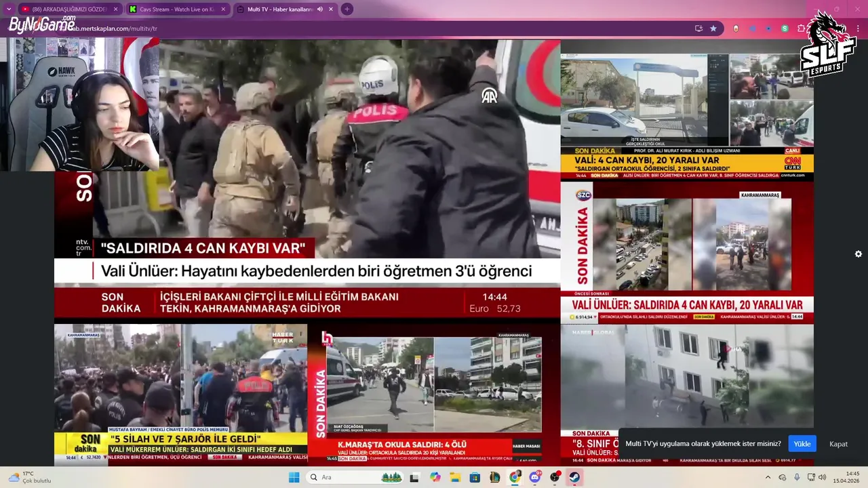Select the Sözcü SZC stream tile
The image size is (868, 488).
(x=687, y=251)
